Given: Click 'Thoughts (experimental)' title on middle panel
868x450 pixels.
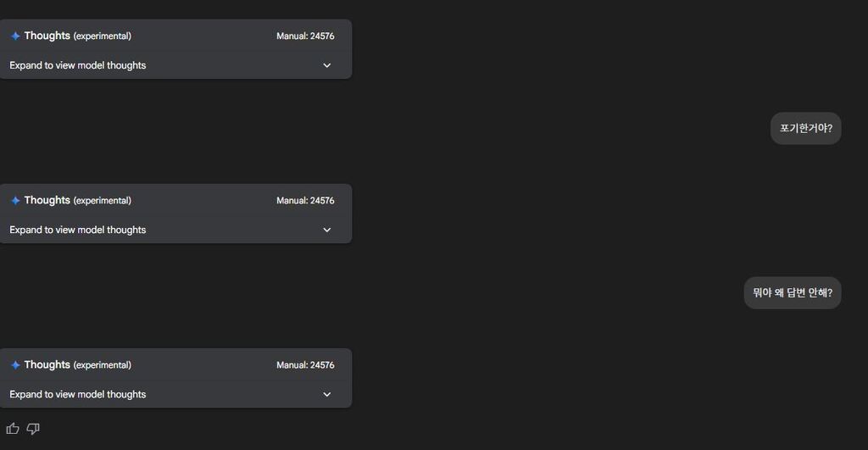Looking at the screenshot, I should [77, 200].
